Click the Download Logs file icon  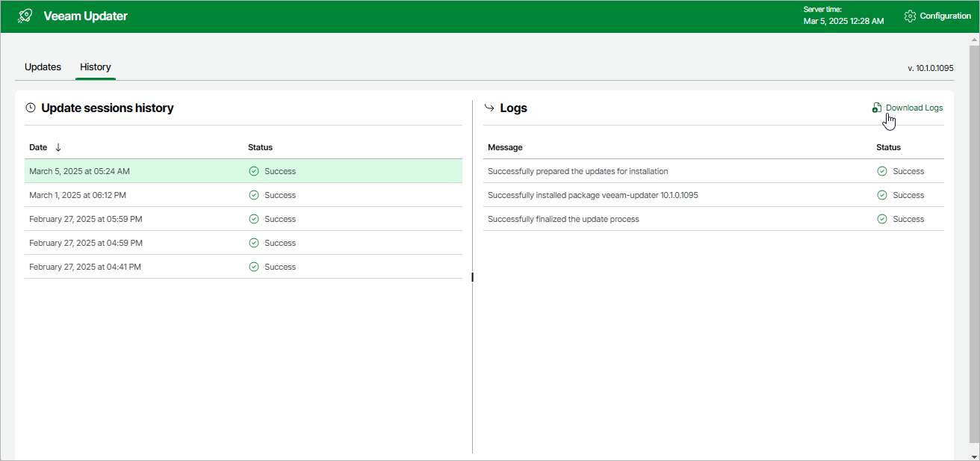click(877, 108)
